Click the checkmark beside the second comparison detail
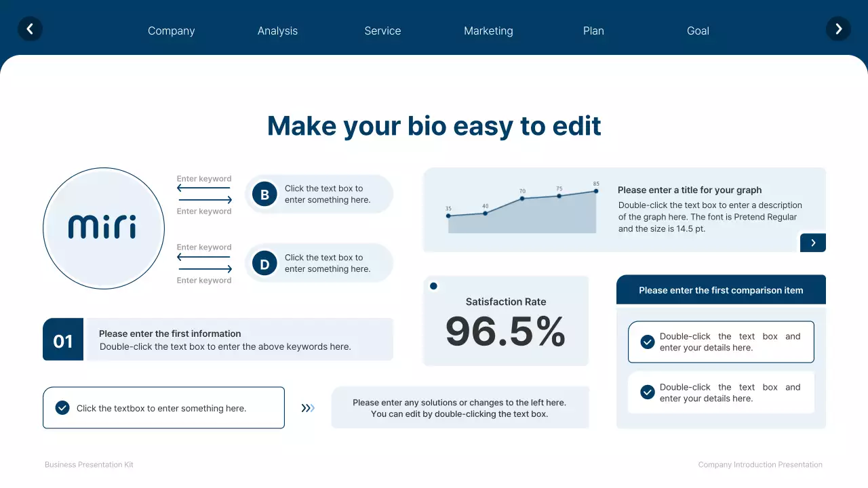The height and width of the screenshot is (488, 868). click(x=648, y=392)
